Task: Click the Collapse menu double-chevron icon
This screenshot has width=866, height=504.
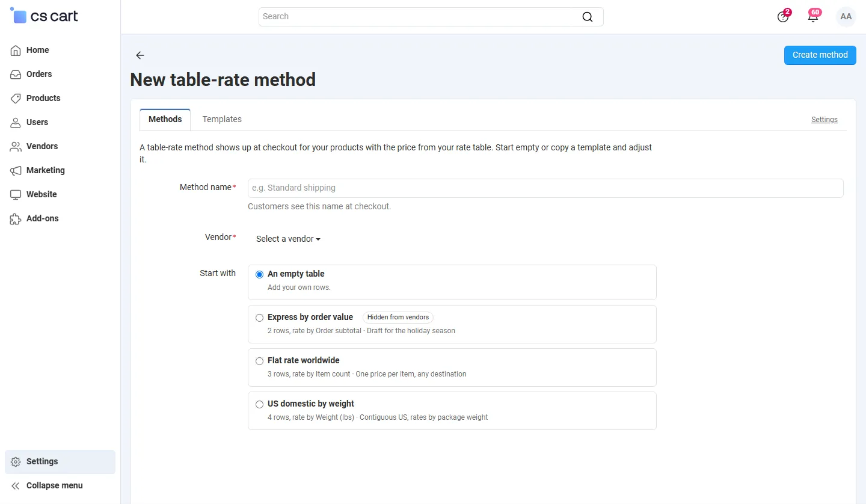Action: (16, 486)
